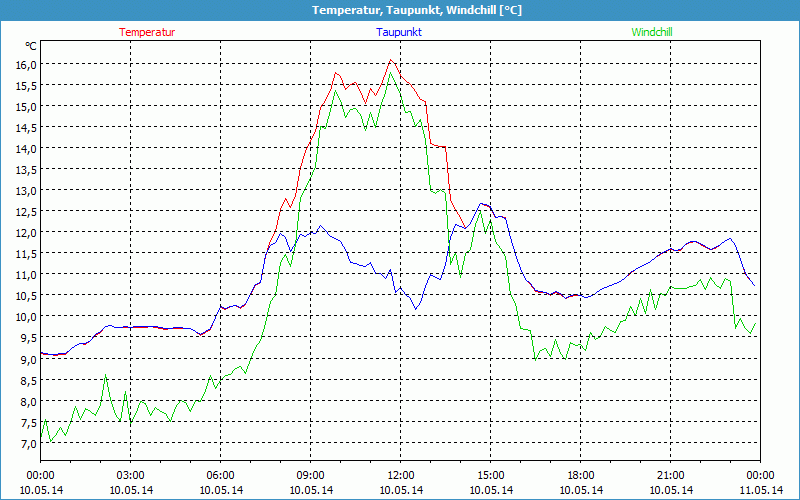This screenshot has width=800, height=500.
Task: Click the 16,0 value on the y-axis
Action: 24,64
